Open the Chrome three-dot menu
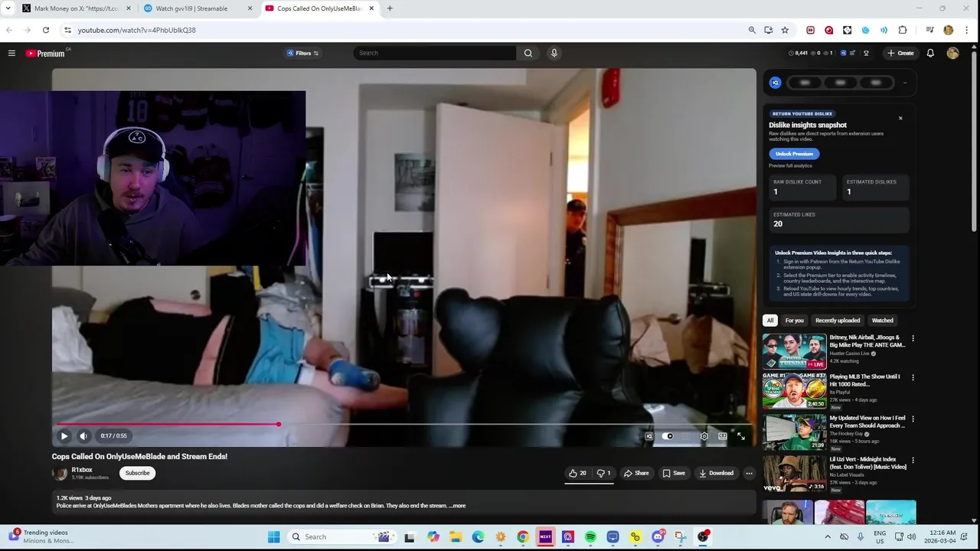Screen dimensions: 980x551 (968, 30)
